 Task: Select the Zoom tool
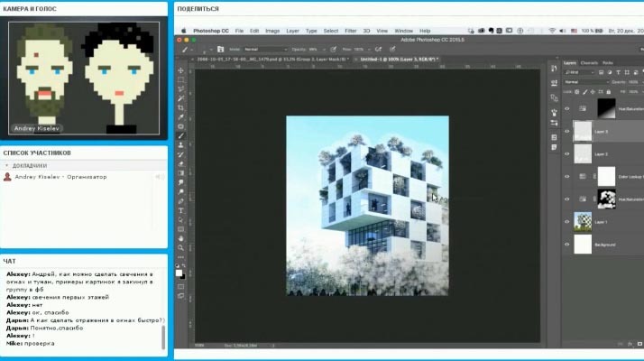pyautogui.click(x=180, y=248)
